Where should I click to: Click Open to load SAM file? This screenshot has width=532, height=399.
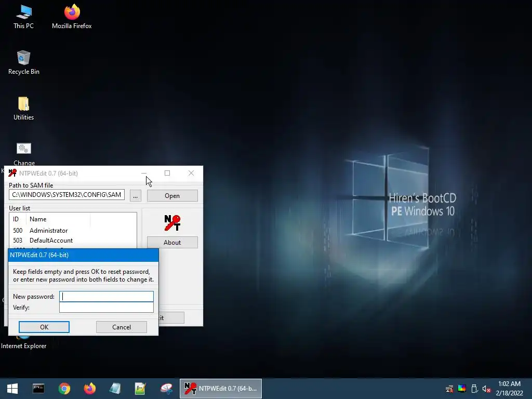pos(172,196)
